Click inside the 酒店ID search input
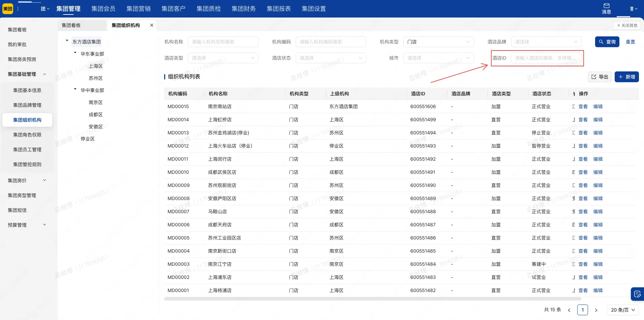The width and height of the screenshot is (644, 320). click(x=546, y=58)
